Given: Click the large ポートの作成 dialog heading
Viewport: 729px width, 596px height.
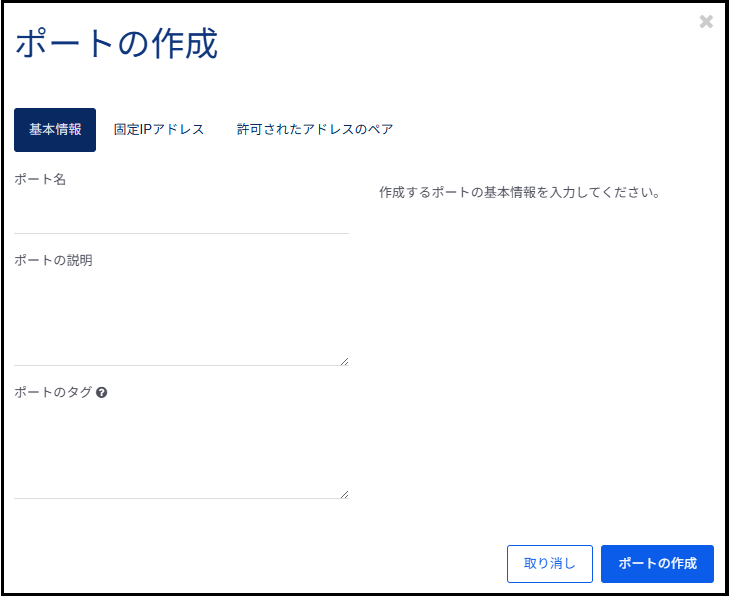Looking at the screenshot, I should [x=116, y=45].
